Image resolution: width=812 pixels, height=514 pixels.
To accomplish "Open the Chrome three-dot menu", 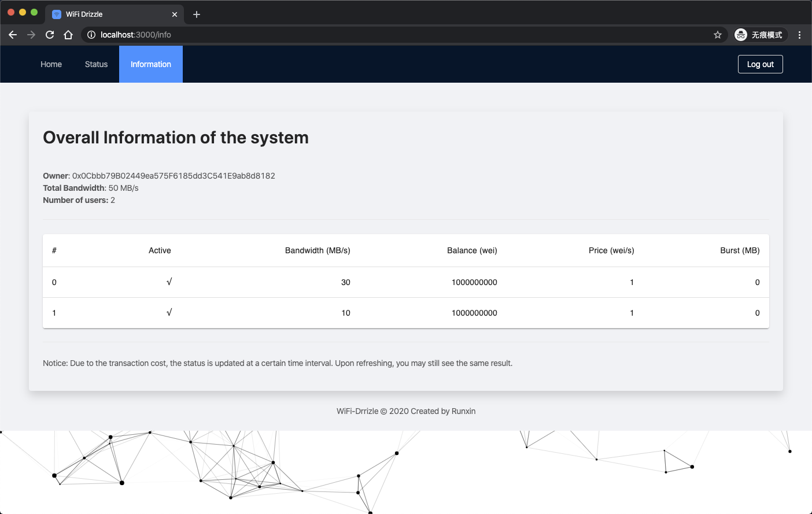I will [800, 35].
